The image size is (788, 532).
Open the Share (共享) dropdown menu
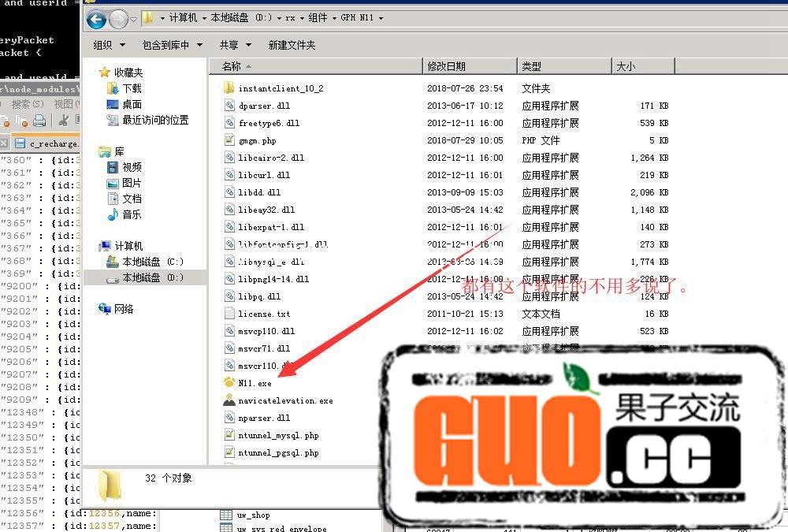(234, 45)
